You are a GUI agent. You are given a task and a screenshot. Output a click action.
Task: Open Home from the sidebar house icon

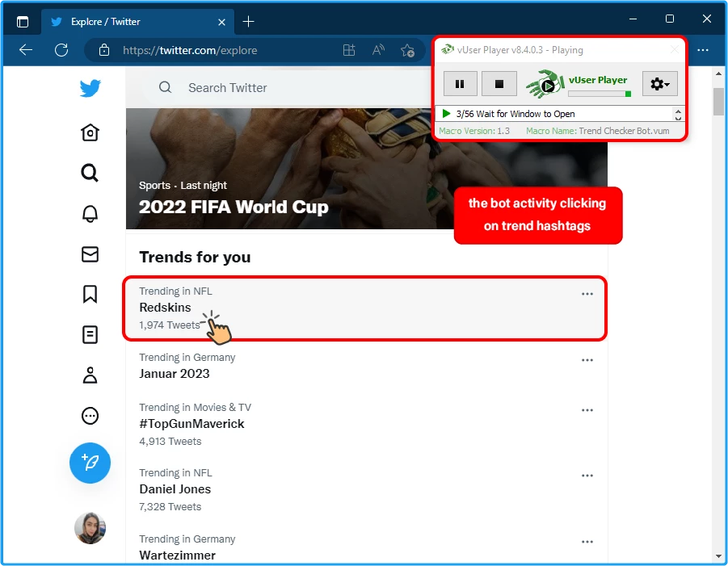(x=90, y=132)
